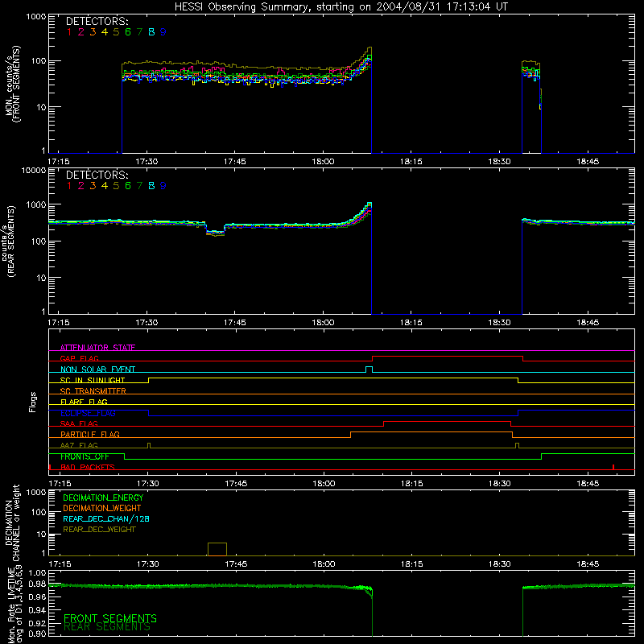Click the 18:30 tick under rear segments plot
644x644 pixels.
pyautogui.click(x=499, y=323)
